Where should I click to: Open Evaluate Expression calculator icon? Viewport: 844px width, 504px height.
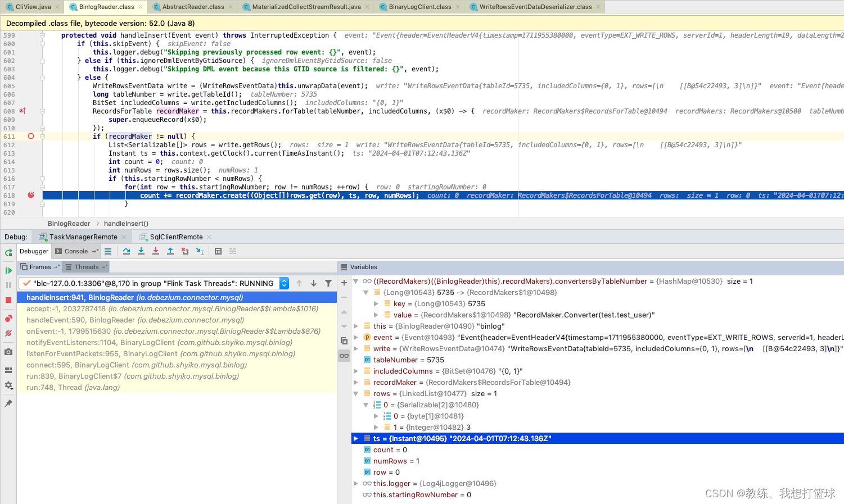218,251
